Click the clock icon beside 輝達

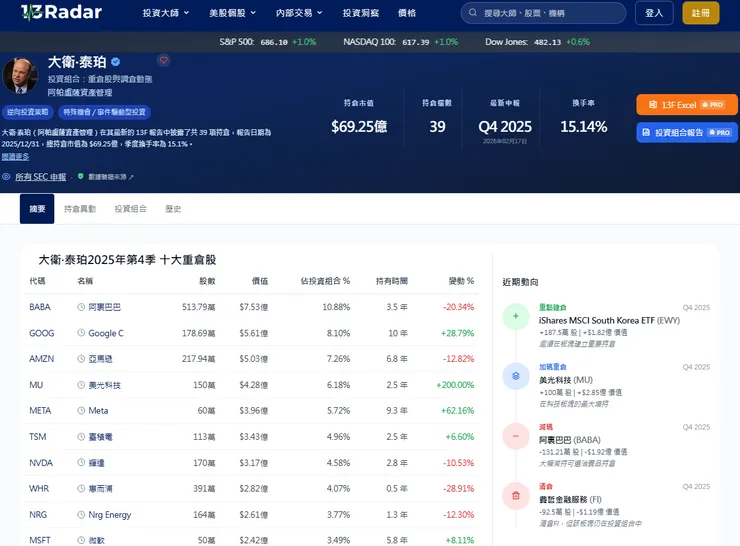(81, 462)
